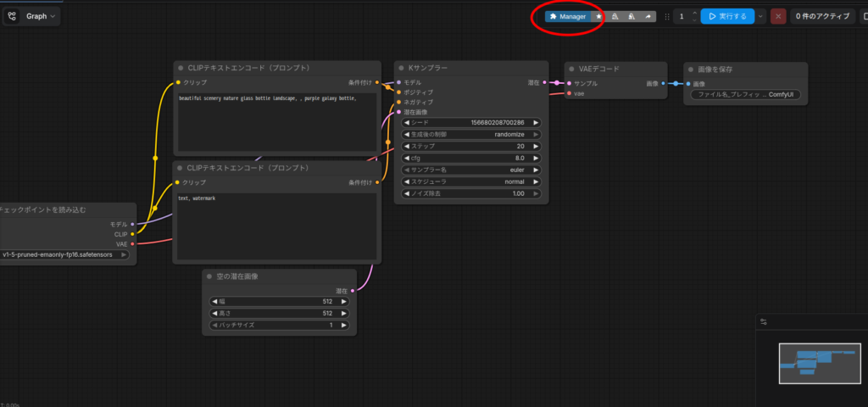
Task: Click the positive prompt text area
Action: (277, 121)
